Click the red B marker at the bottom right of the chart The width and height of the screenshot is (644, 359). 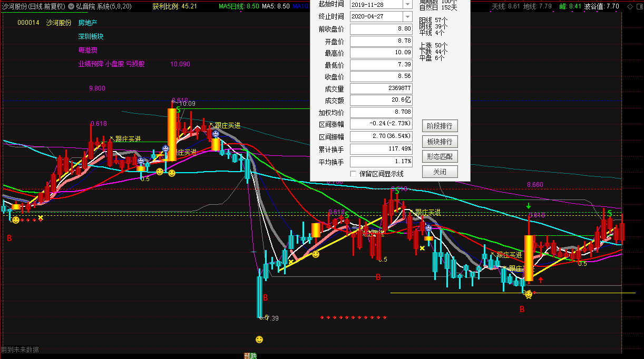coord(522,310)
